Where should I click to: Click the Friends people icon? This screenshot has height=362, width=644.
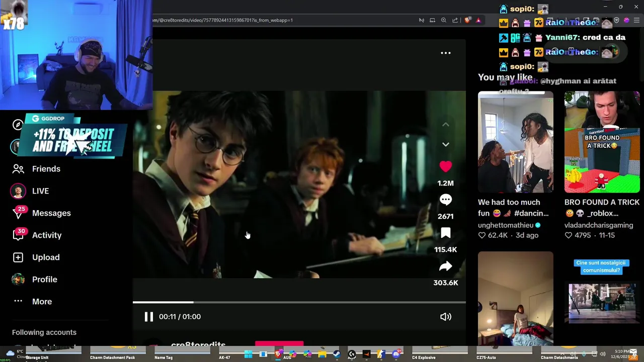[18, 169]
